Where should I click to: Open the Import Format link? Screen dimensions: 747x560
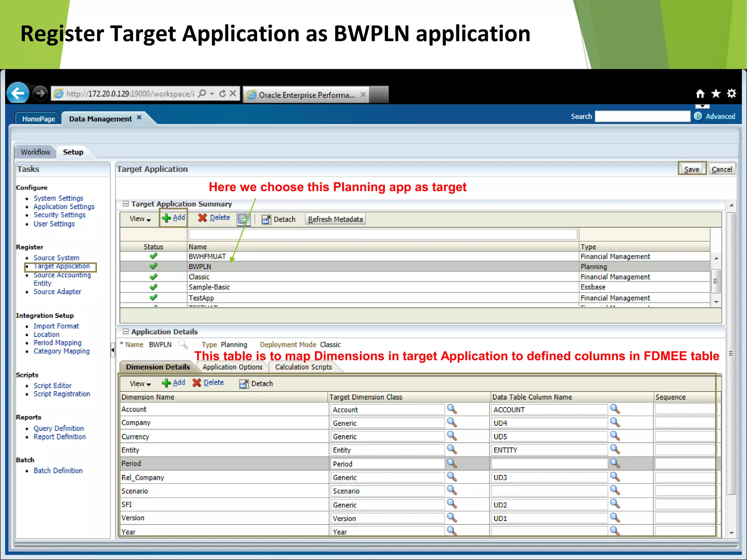[x=56, y=326]
